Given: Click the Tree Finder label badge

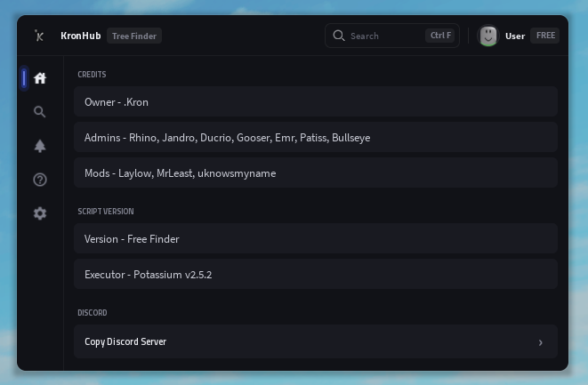Looking at the screenshot, I should [x=134, y=36].
